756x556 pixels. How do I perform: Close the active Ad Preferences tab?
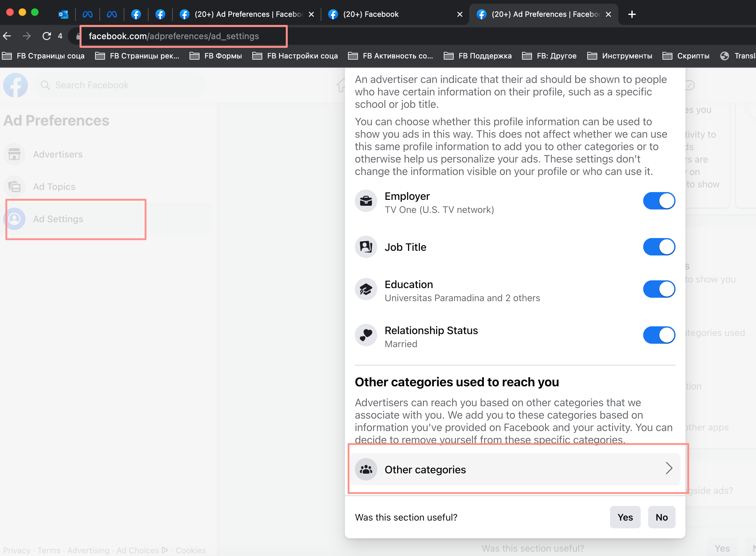(608, 14)
